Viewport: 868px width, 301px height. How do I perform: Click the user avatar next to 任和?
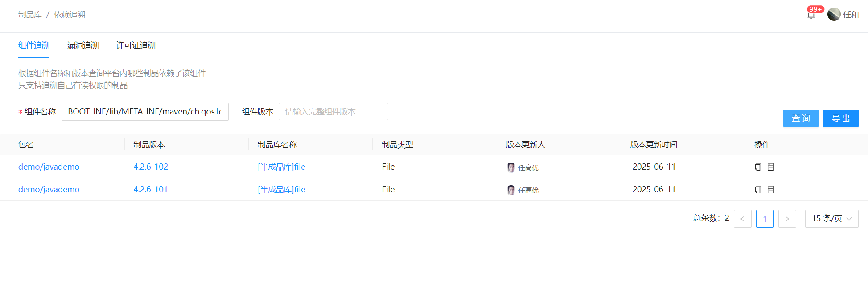[834, 15]
